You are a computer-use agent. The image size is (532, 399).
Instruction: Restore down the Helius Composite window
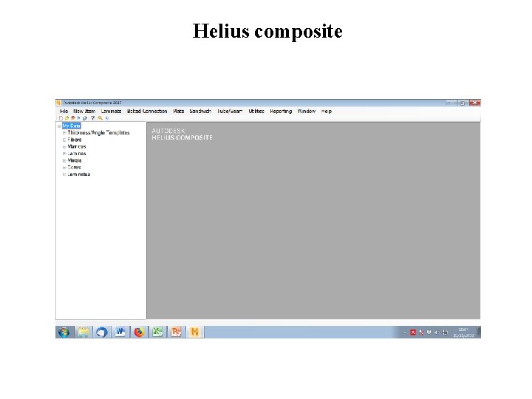point(463,103)
